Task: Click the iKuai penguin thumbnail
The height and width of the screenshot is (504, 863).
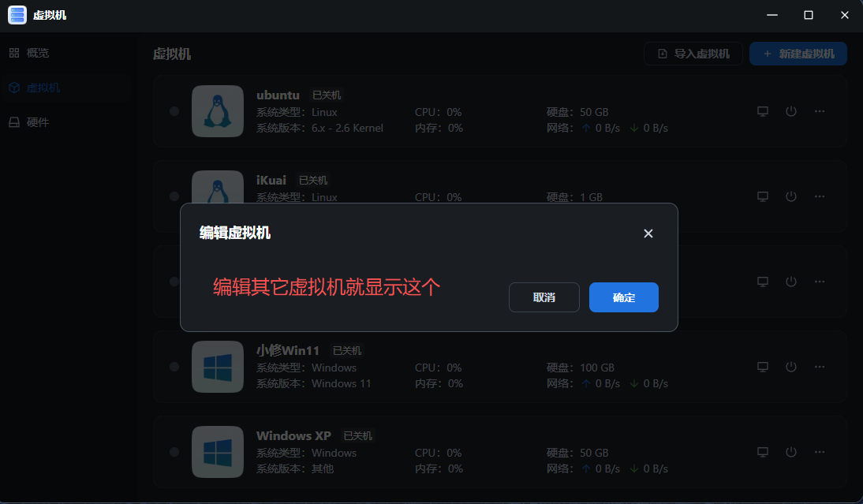Action: coord(218,187)
